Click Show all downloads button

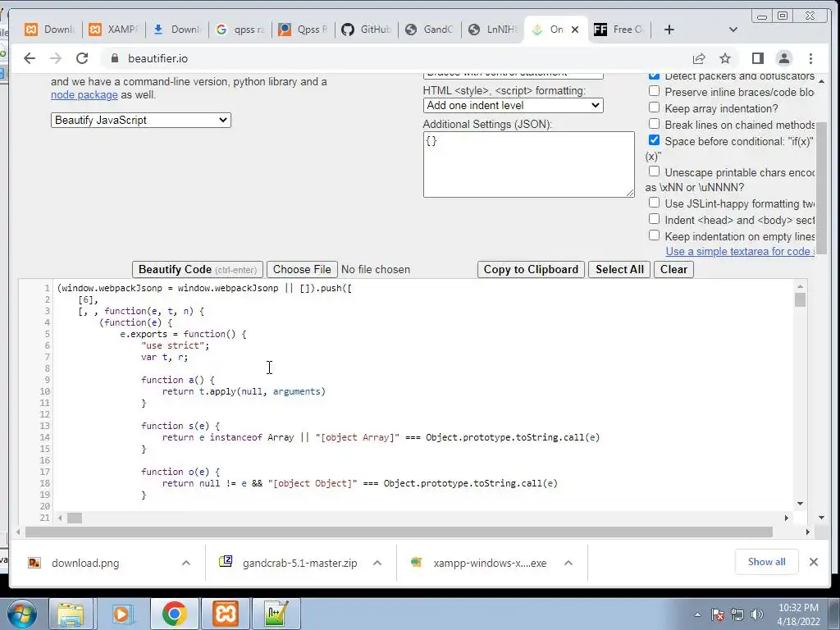(x=767, y=561)
